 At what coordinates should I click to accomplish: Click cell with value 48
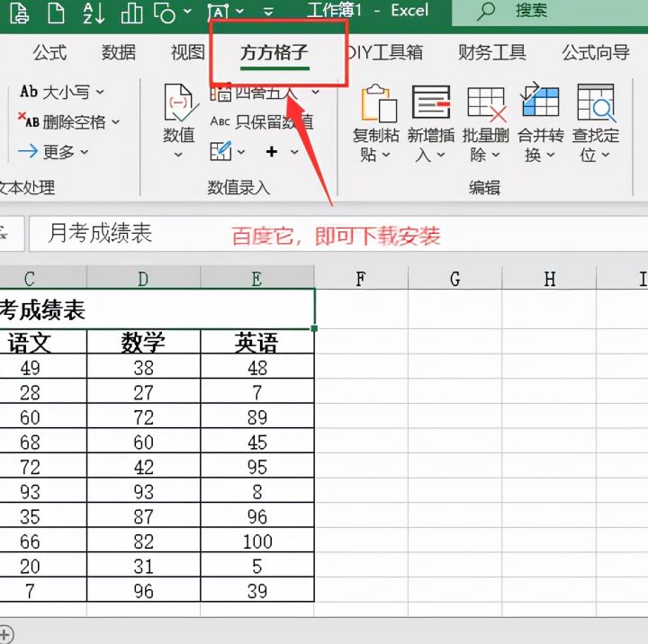pyautogui.click(x=257, y=367)
